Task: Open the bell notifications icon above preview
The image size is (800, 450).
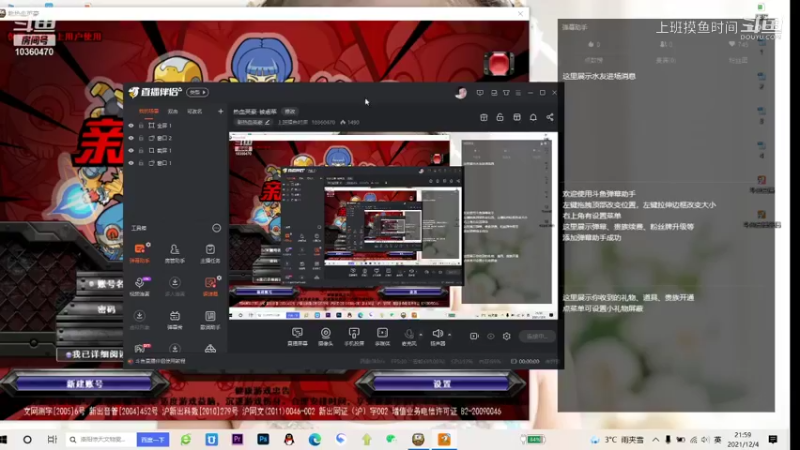Action: pyautogui.click(x=533, y=117)
